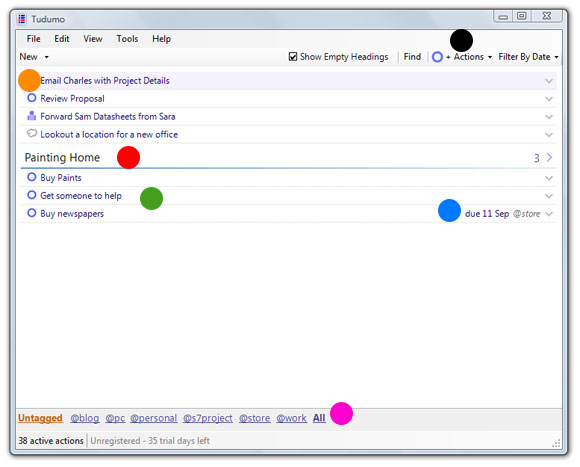Click the blue circle icon next to Actions

click(x=437, y=57)
